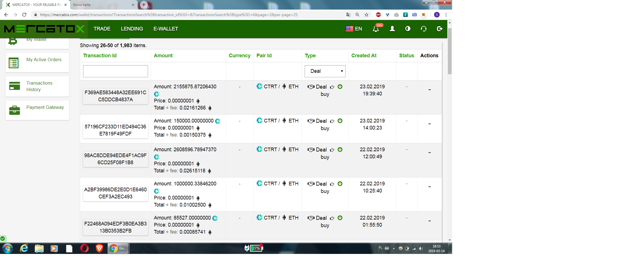Viewport: 644px width, 270px height.
Task: Click green arrow icon in 19:39:40 row
Action: (x=340, y=87)
